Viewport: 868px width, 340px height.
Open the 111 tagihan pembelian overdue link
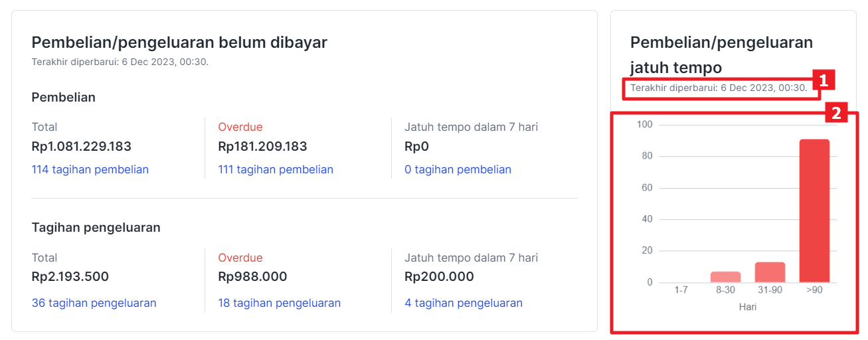pos(276,169)
